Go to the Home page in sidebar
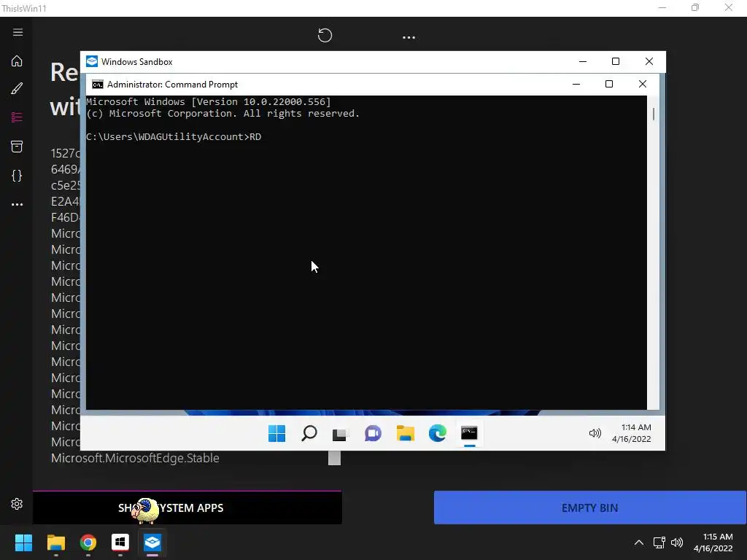Image resolution: width=747 pixels, height=560 pixels. pyautogui.click(x=17, y=61)
